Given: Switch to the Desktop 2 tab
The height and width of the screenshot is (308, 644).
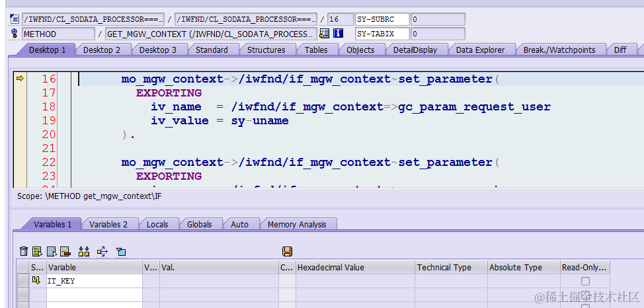Looking at the screenshot, I should point(102,50).
